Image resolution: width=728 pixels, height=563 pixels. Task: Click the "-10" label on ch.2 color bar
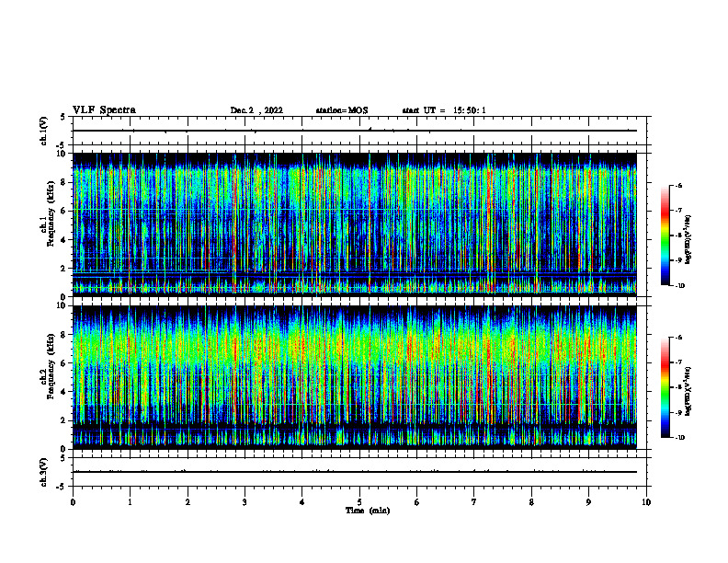click(x=678, y=438)
